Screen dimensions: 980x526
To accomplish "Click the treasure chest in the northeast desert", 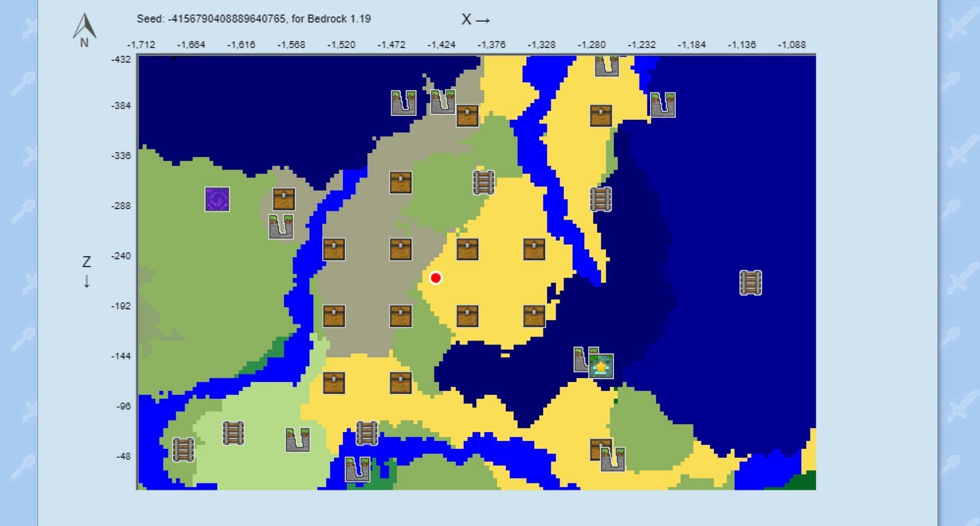I will point(601,116).
